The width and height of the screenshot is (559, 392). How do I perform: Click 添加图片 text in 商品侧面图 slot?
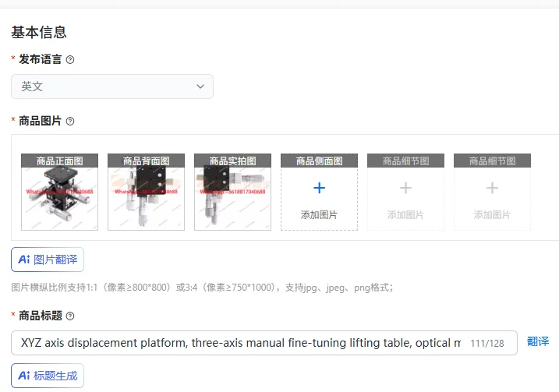pos(319,215)
